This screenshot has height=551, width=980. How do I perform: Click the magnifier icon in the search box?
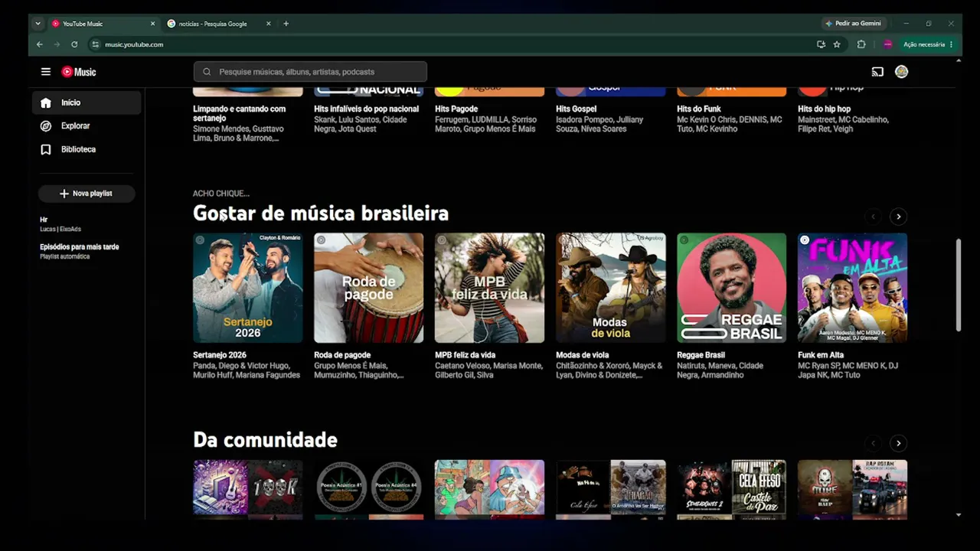(x=207, y=72)
